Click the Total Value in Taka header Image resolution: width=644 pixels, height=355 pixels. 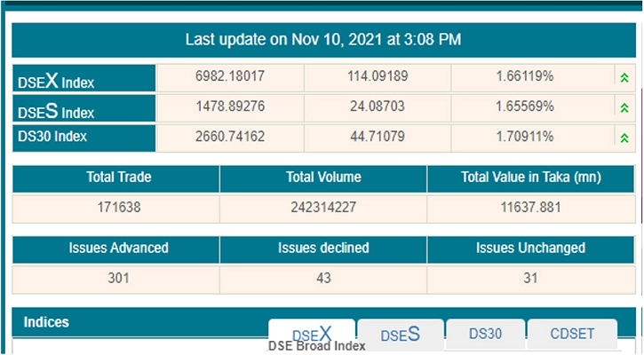tap(530, 177)
